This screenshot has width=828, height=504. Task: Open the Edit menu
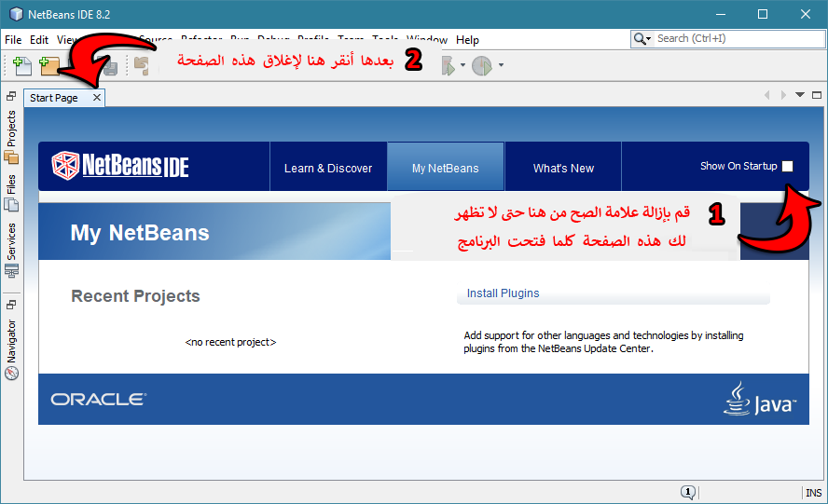click(x=39, y=39)
